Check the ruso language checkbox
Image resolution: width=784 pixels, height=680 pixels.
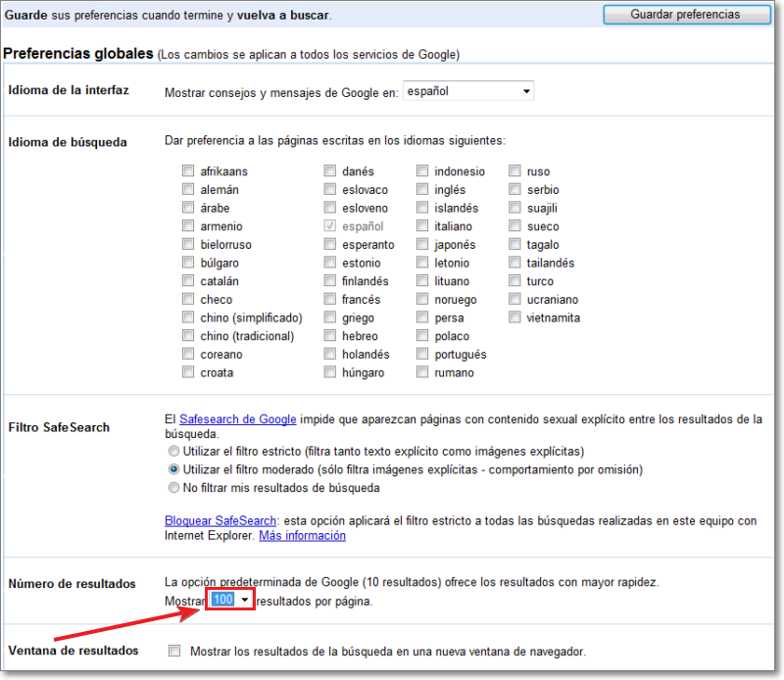pyautogui.click(x=515, y=171)
